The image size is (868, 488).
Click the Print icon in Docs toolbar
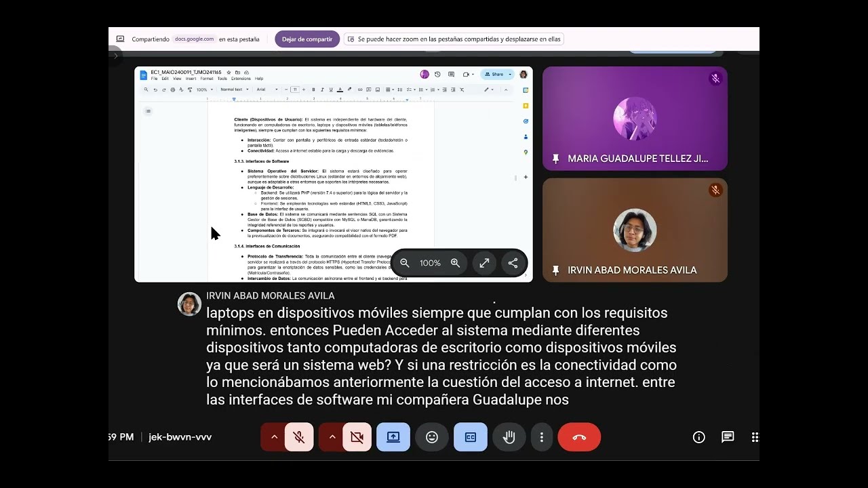click(x=173, y=89)
